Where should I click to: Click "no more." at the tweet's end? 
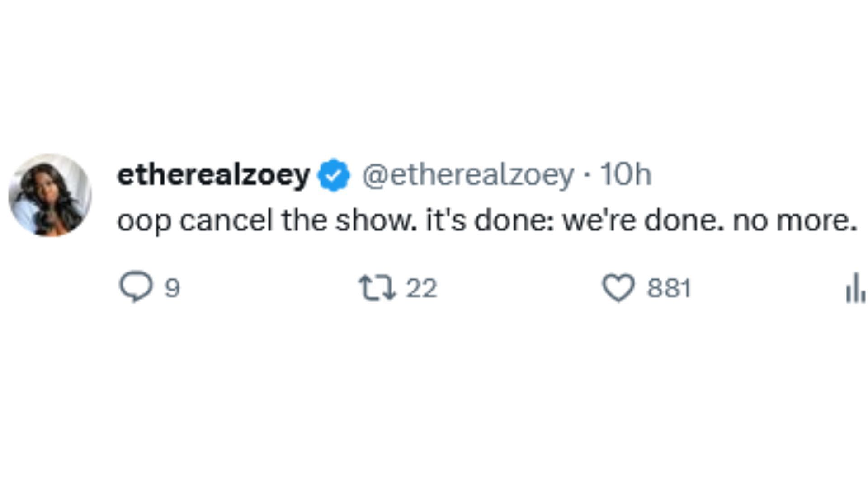[795, 221]
